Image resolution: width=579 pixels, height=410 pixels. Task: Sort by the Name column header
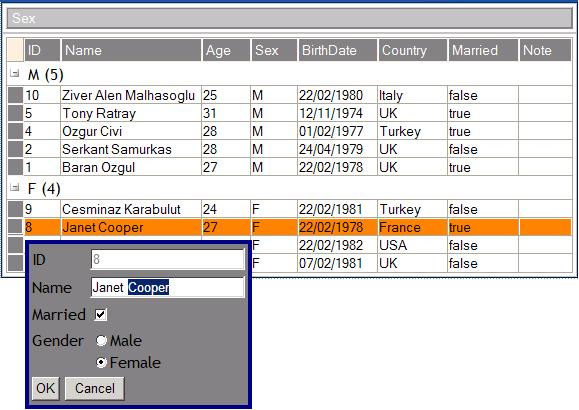coord(131,50)
